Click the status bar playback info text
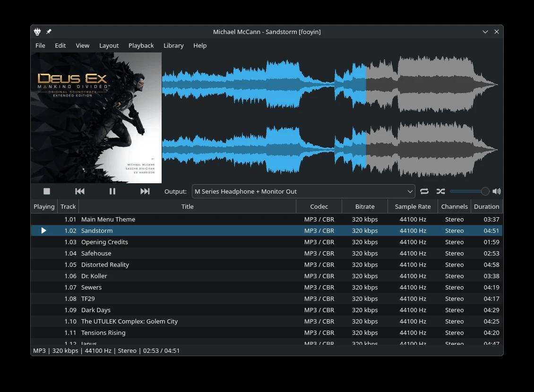This screenshot has height=392, width=534. coord(106,351)
